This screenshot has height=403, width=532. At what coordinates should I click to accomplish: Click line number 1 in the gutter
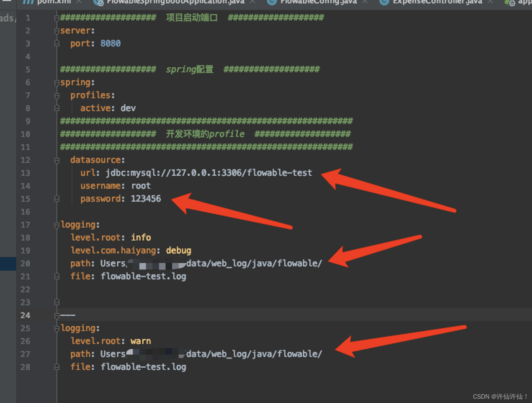click(x=28, y=18)
